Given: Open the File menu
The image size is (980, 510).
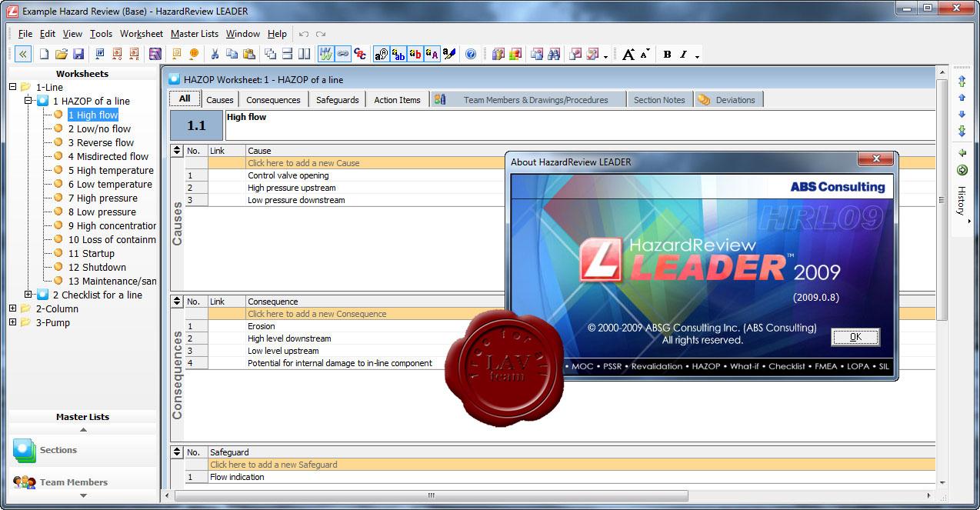Looking at the screenshot, I should 25,34.
